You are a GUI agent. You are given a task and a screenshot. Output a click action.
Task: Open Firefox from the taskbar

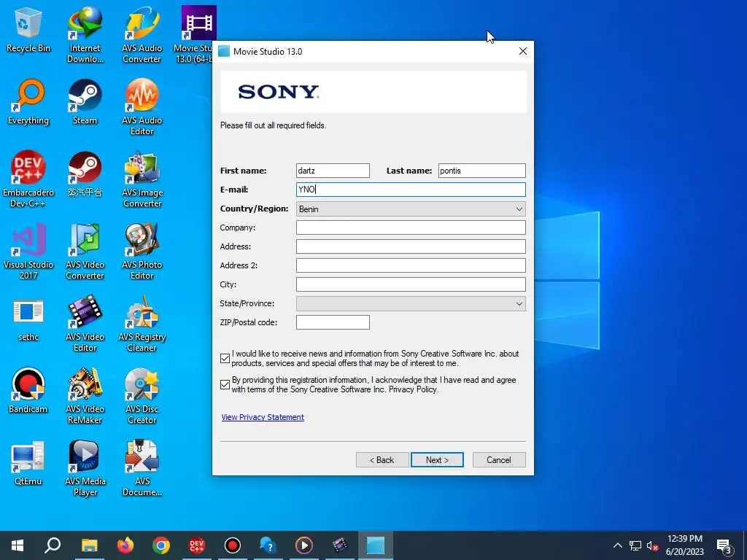(x=125, y=545)
